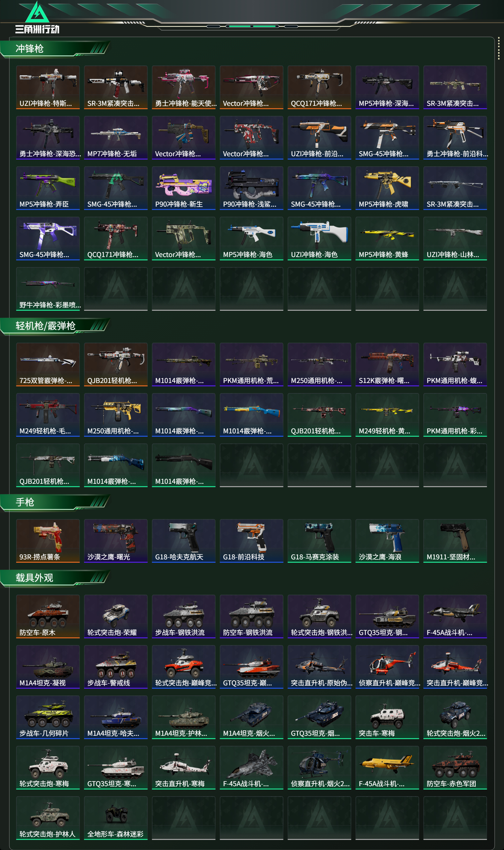Choose the G18-哈夫克航天 pistol
This screenshot has height=850, width=504.
click(x=184, y=541)
